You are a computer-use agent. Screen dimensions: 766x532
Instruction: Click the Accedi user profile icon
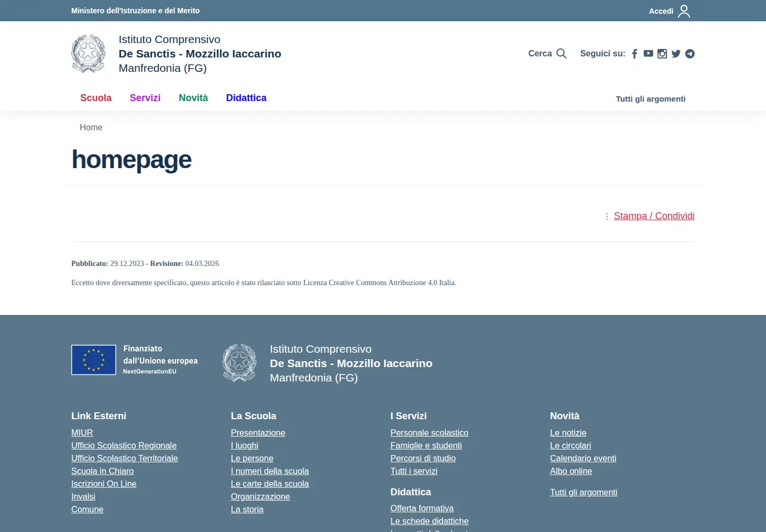point(684,11)
